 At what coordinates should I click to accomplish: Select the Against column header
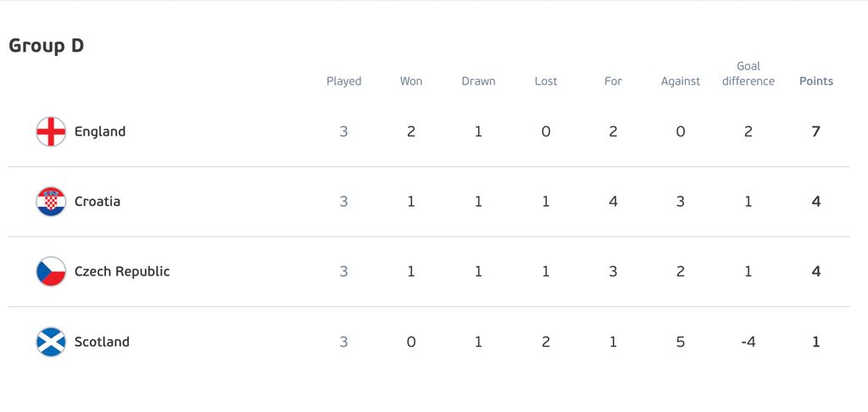pos(681,81)
